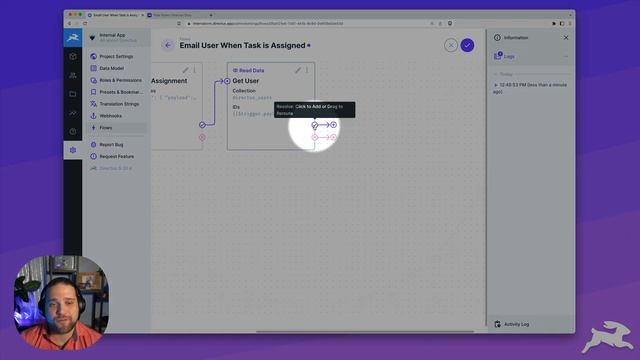Screen dimensions: 640x360
Task: Close the Information sidebar panel
Action: coord(566,38)
